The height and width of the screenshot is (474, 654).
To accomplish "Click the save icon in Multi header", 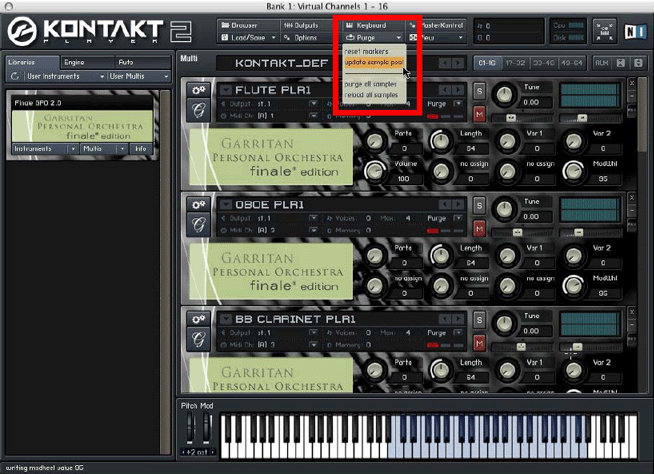I will pyautogui.click(x=621, y=63).
